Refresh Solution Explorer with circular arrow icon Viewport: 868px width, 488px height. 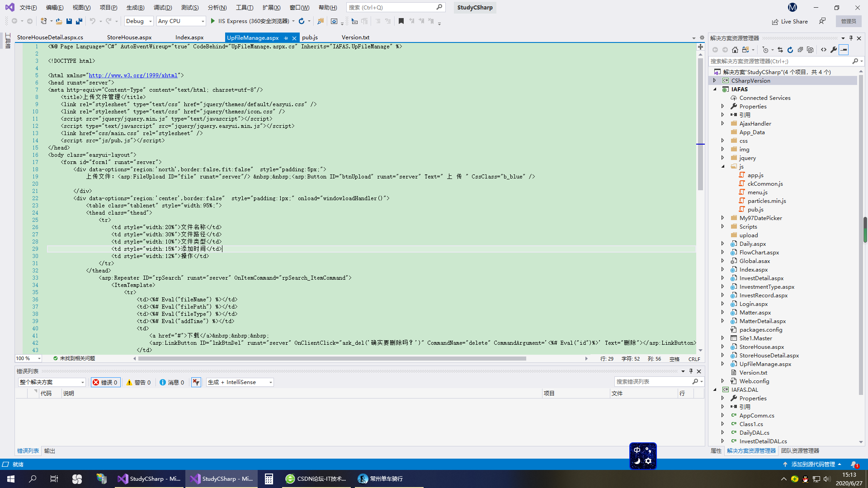coord(790,50)
